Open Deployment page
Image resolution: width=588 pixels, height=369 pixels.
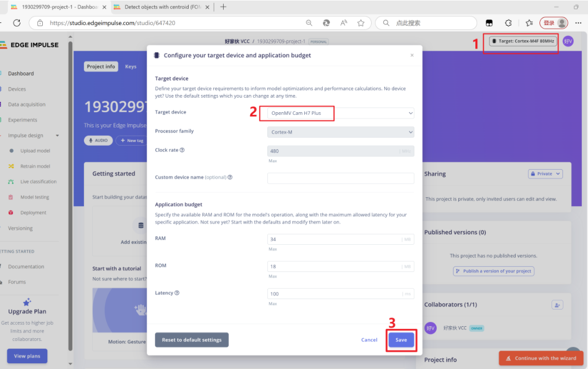click(x=33, y=212)
